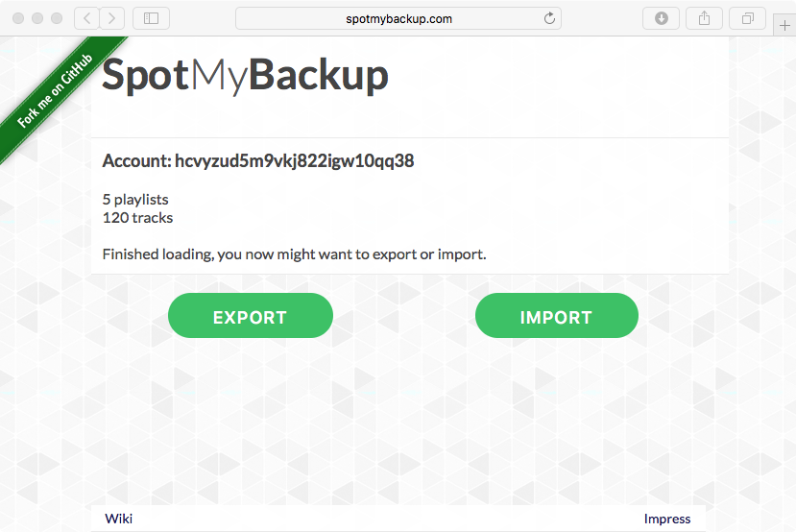
Task: Toggle the Safari sidebar button
Action: point(152,19)
